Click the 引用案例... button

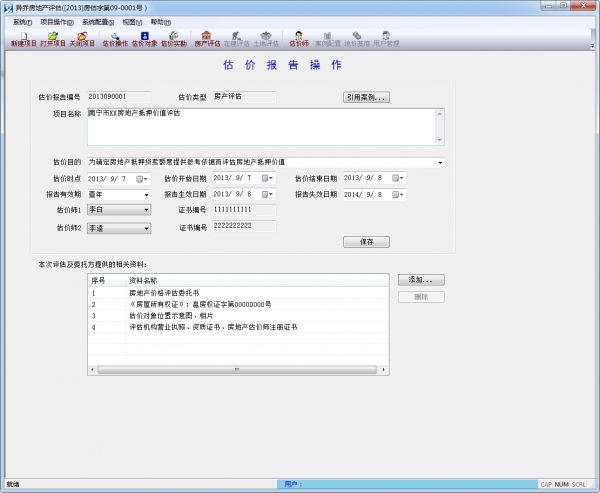(367, 97)
